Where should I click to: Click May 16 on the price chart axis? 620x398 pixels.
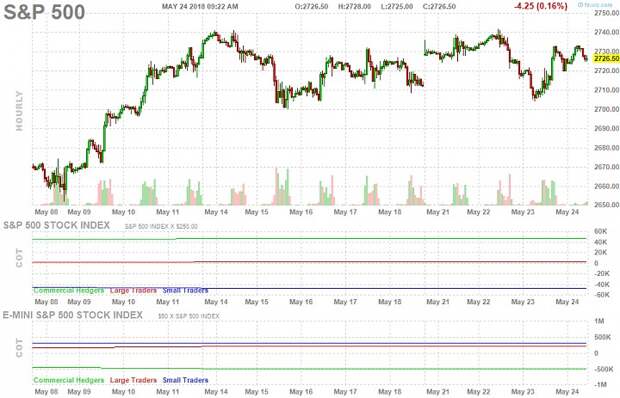click(301, 212)
